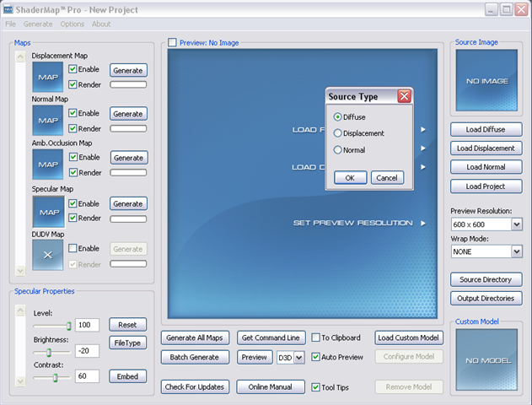The image size is (532, 405).
Task: Click the Normal Map thumbnail icon
Action: click(47, 121)
